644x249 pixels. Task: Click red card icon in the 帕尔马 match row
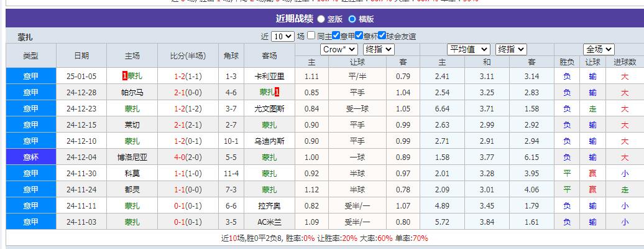[277, 93]
